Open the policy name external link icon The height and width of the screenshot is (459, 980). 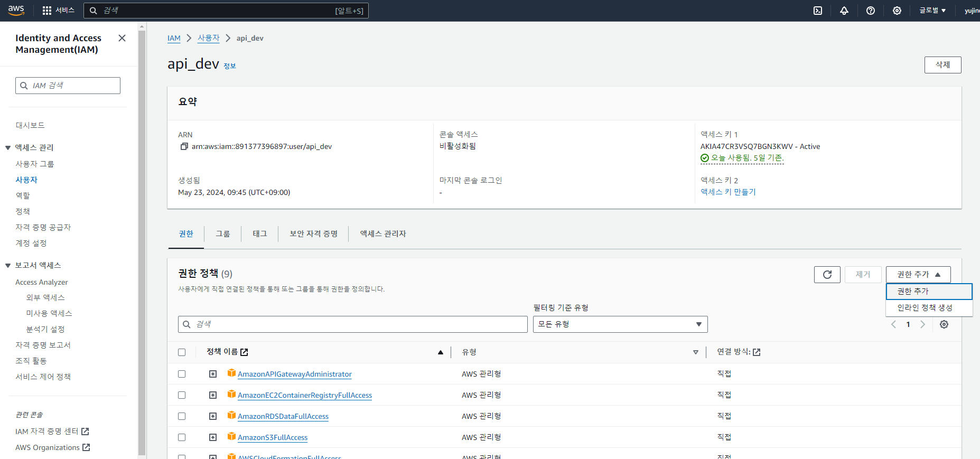pos(244,352)
